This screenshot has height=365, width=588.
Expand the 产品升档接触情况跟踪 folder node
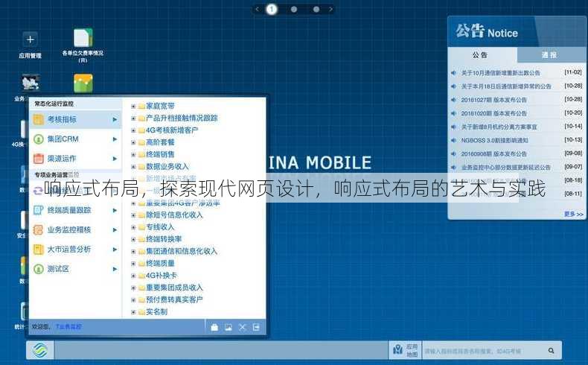click(x=133, y=118)
